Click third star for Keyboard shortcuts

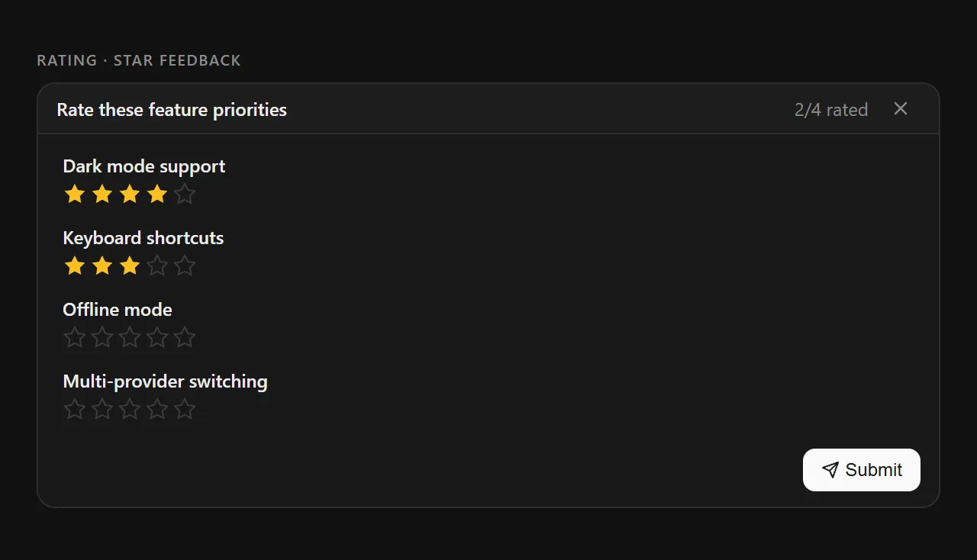click(130, 266)
